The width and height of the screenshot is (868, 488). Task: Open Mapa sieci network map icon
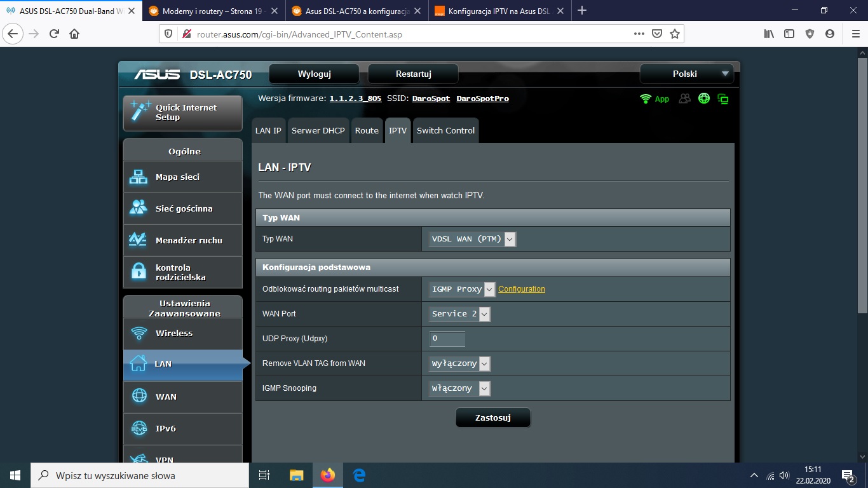[138, 177]
